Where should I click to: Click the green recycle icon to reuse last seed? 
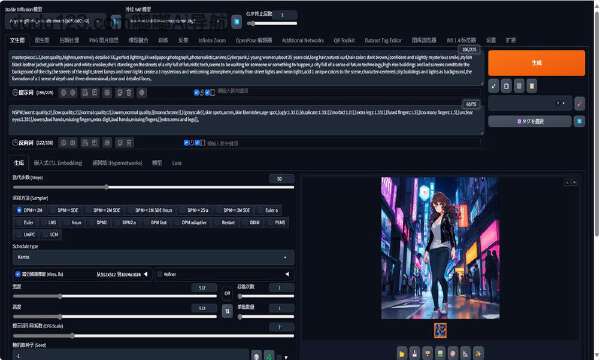pyautogui.click(x=269, y=356)
